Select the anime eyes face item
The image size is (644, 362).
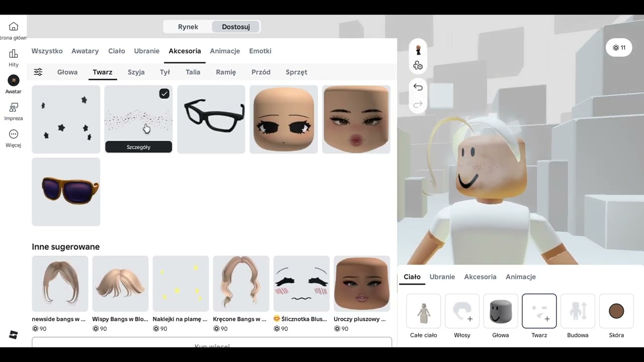click(x=284, y=119)
